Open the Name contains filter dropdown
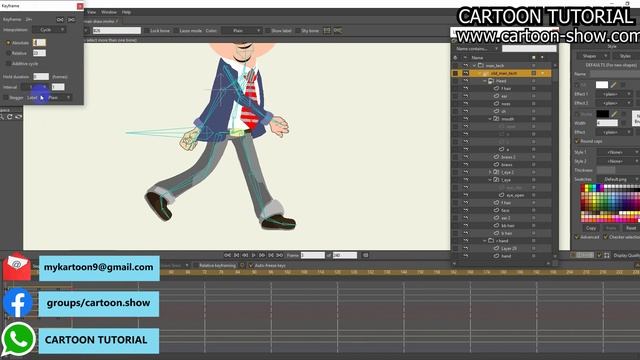The height and width of the screenshot is (360, 640). [x=476, y=49]
